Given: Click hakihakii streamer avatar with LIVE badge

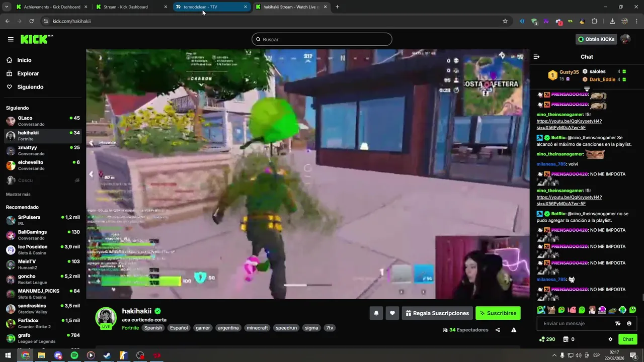Looking at the screenshot, I should tap(106, 318).
